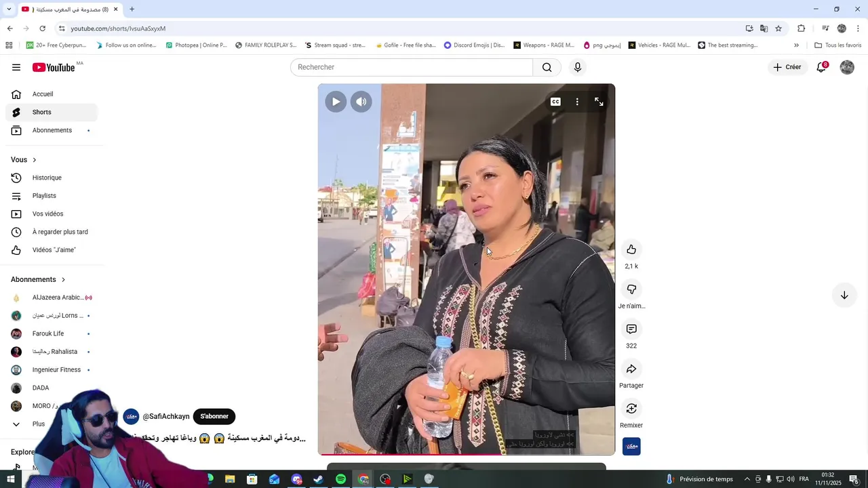
Task: Dislike the Short with thumbs down
Action: pyautogui.click(x=631, y=289)
